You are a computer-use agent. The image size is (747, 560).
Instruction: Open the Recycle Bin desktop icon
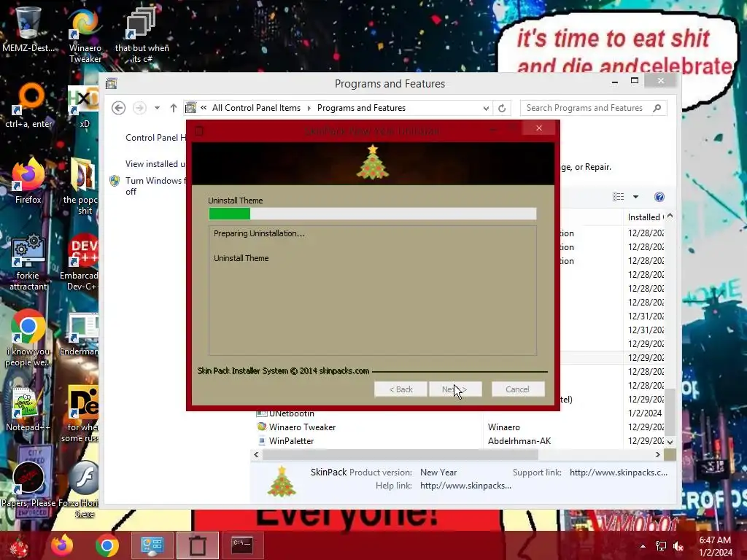[x=28, y=28]
